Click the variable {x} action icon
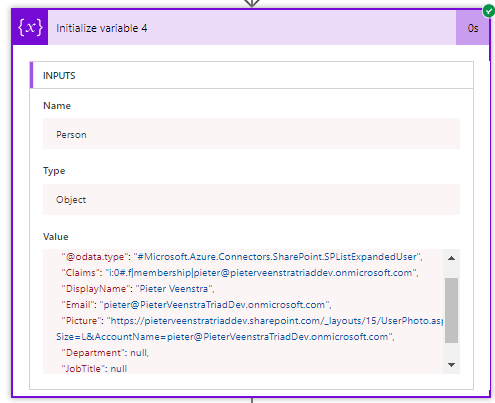Image resolution: width=495 pixels, height=403 pixels. 30,27
